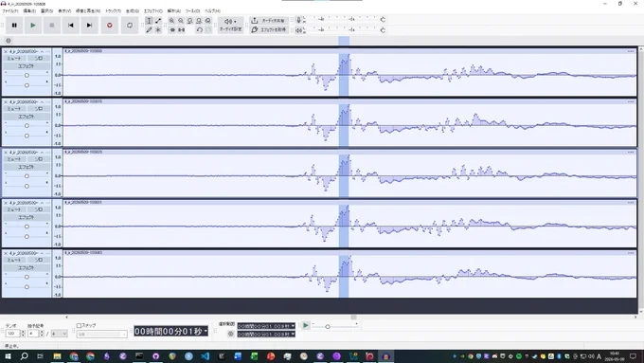Click the speaker playback meter icon

pos(299,30)
